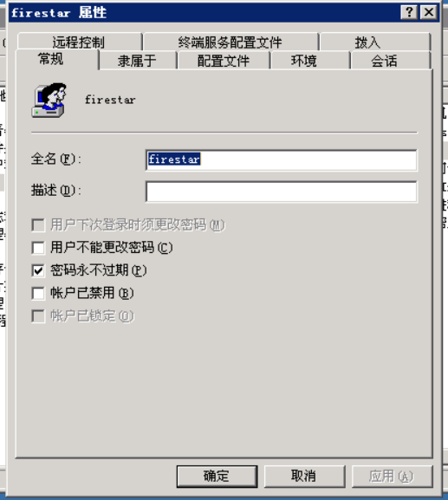The height and width of the screenshot is (500, 448).
Task: Enable 用户不能更改密码 checkbox
Action: pyautogui.click(x=38, y=248)
